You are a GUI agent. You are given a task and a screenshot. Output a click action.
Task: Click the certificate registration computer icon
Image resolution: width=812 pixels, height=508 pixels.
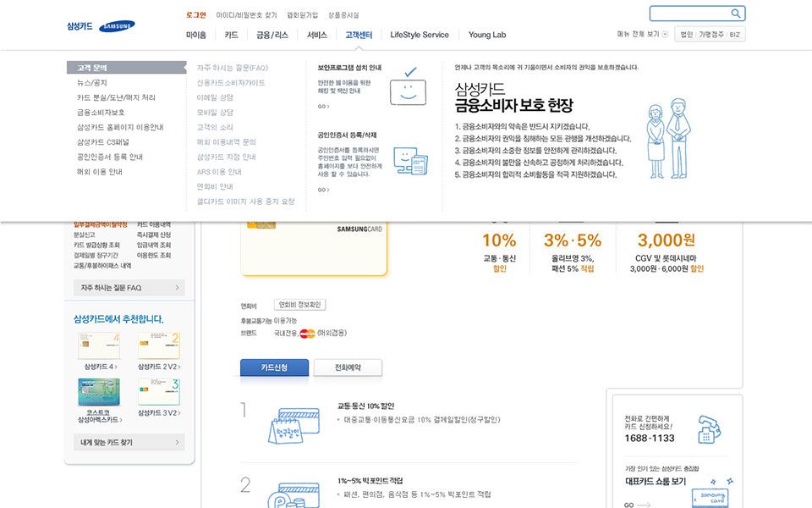(409, 161)
